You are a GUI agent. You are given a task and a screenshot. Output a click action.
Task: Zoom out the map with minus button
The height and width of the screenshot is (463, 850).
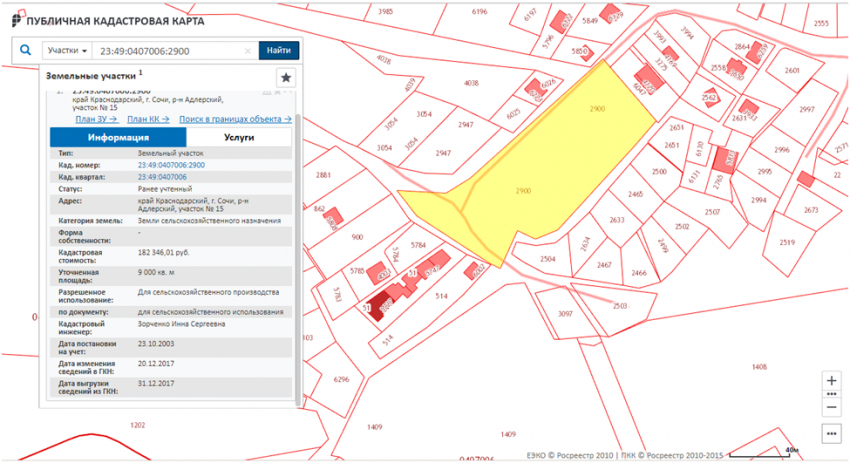click(831, 408)
